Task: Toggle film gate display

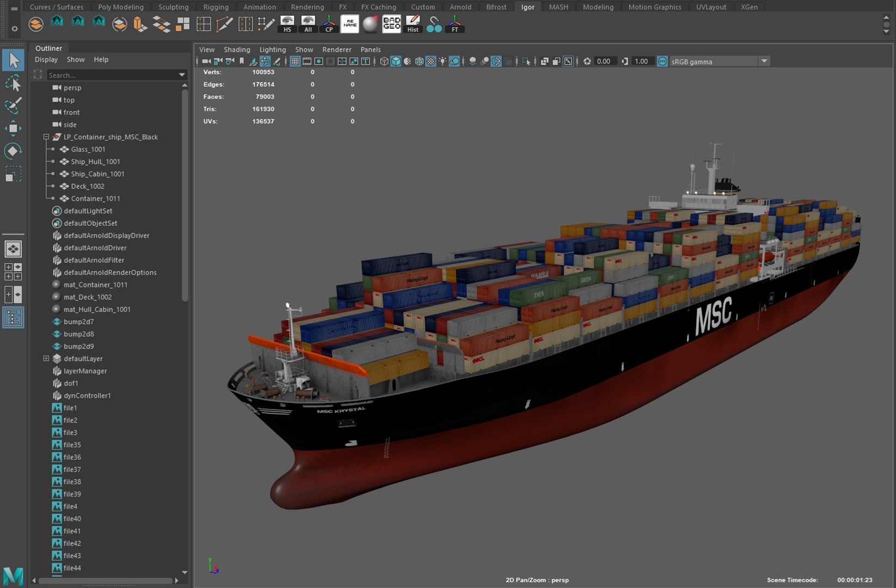Action: 307,62
